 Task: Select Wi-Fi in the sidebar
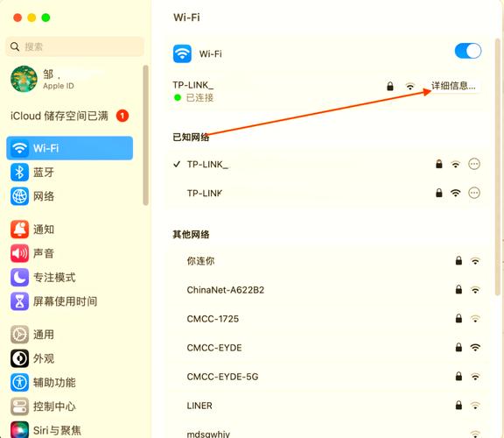tap(69, 148)
